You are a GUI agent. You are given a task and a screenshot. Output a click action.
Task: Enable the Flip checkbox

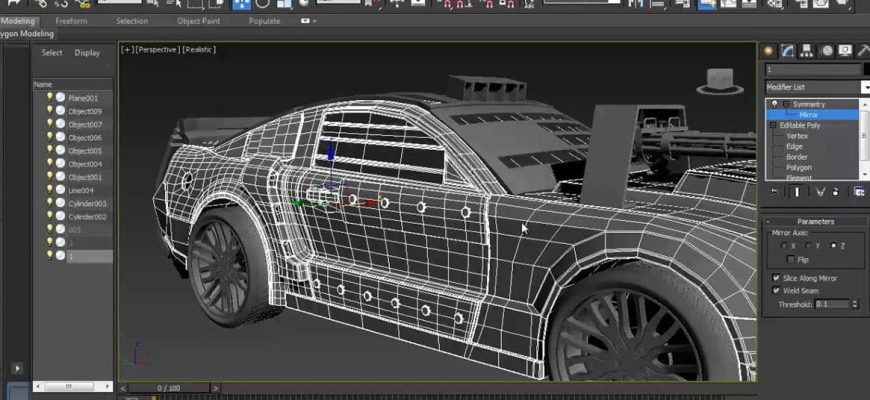click(790, 259)
